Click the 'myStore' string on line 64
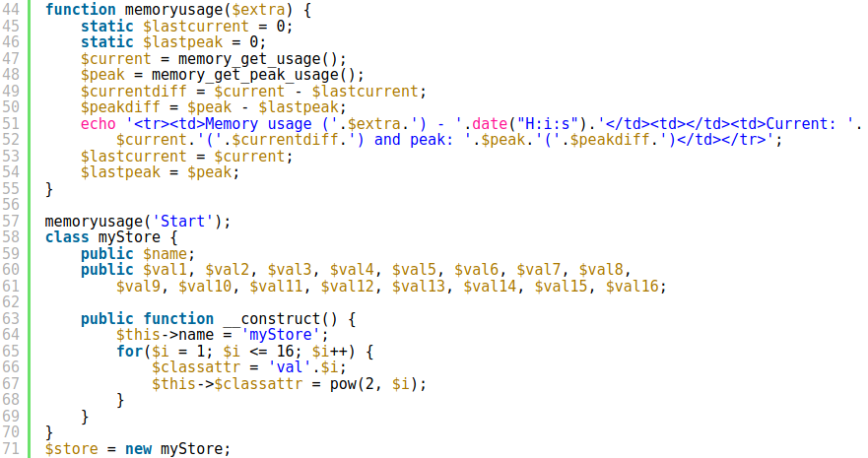 [x=281, y=335]
